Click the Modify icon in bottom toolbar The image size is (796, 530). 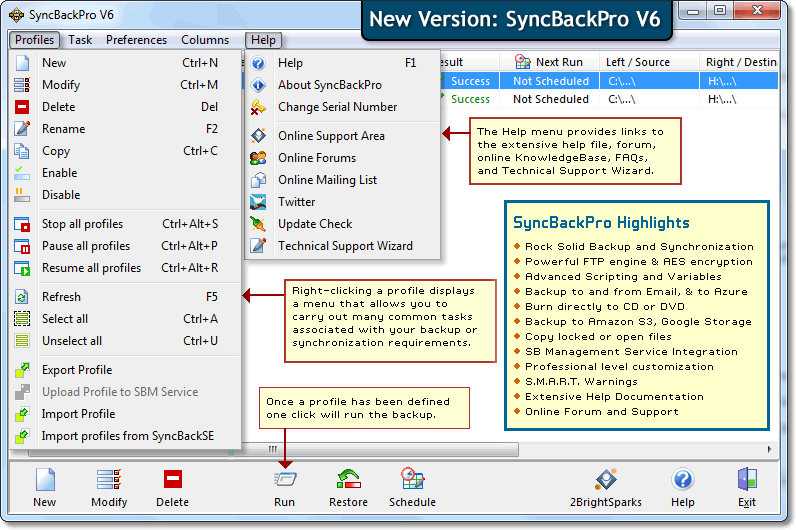109,480
